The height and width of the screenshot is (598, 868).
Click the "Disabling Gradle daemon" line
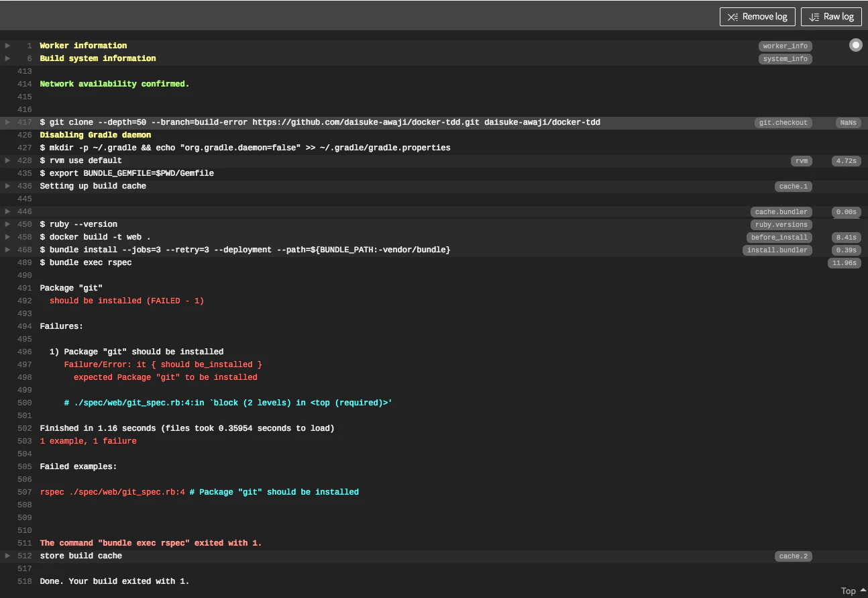click(95, 135)
